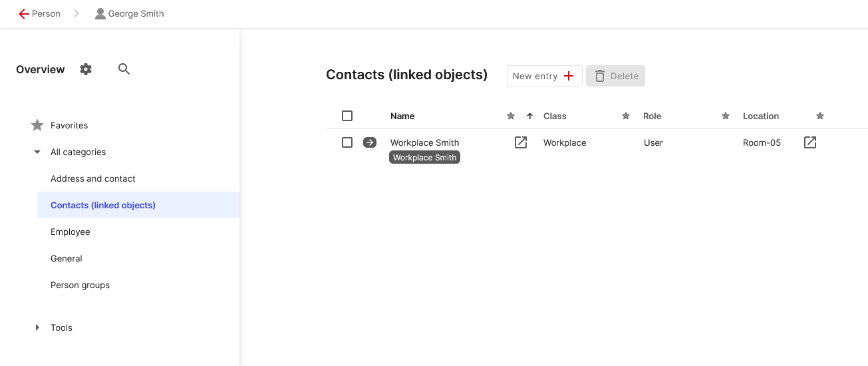Collapse the All categories tree
The height and width of the screenshot is (366, 868).
[37, 152]
